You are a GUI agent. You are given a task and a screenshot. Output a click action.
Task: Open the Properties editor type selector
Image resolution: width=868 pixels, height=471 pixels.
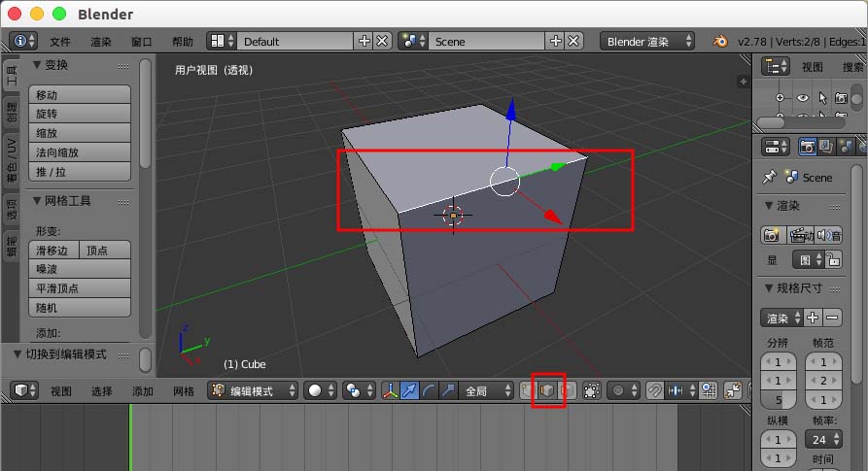pos(776,147)
